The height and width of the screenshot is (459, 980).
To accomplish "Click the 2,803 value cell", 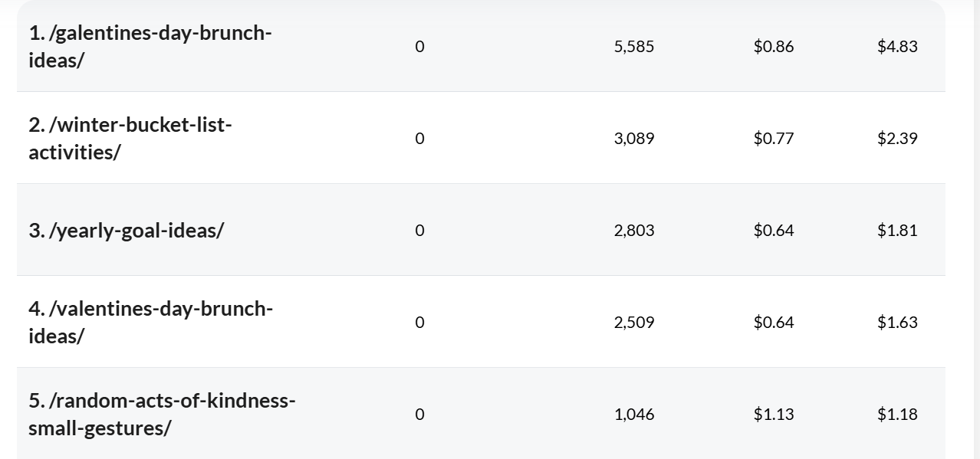I will click(x=633, y=230).
